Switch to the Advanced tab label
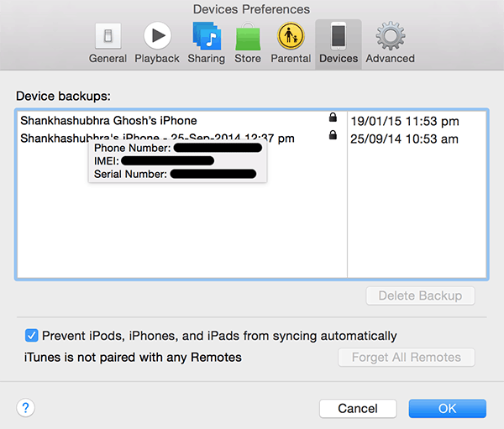Screen dimensions: 504x429 coord(391,59)
